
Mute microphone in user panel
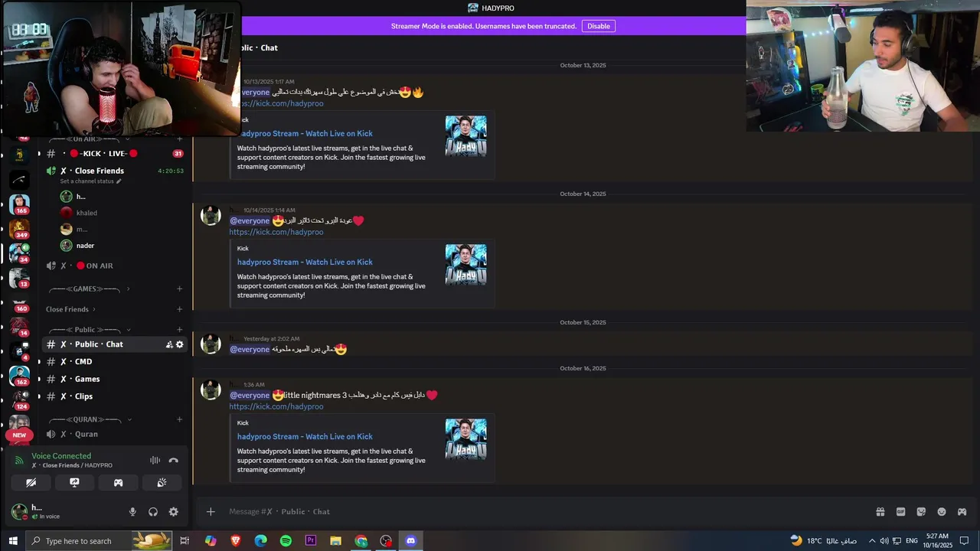tap(132, 512)
